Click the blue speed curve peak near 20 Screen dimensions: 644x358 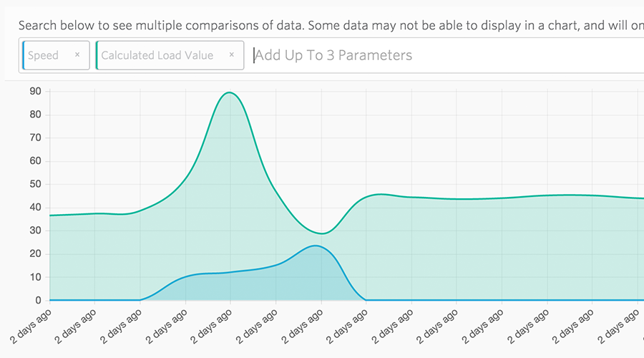(315, 246)
